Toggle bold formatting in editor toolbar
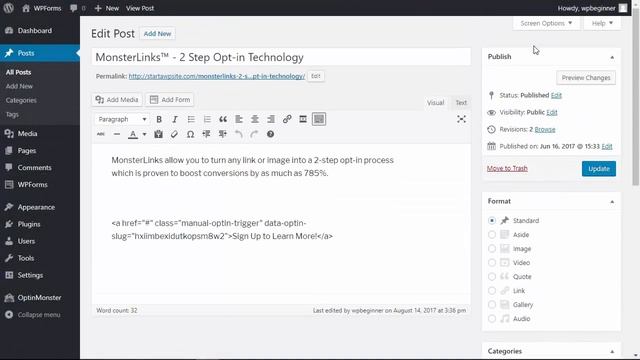Viewport: 640px width, 360px height. point(159,119)
